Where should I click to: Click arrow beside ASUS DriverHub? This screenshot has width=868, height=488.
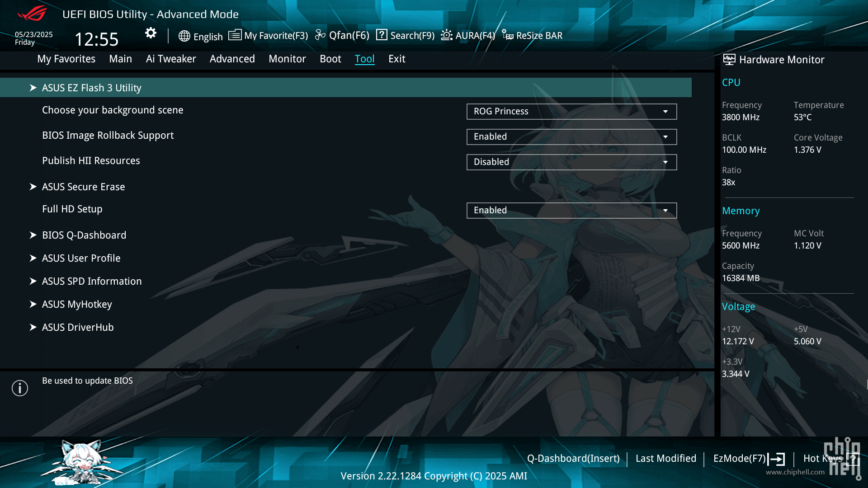click(x=33, y=327)
